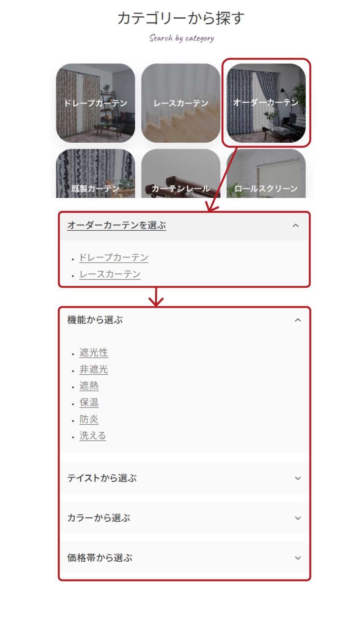
Task: Follow the レースカーテン text link
Action: tap(110, 274)
